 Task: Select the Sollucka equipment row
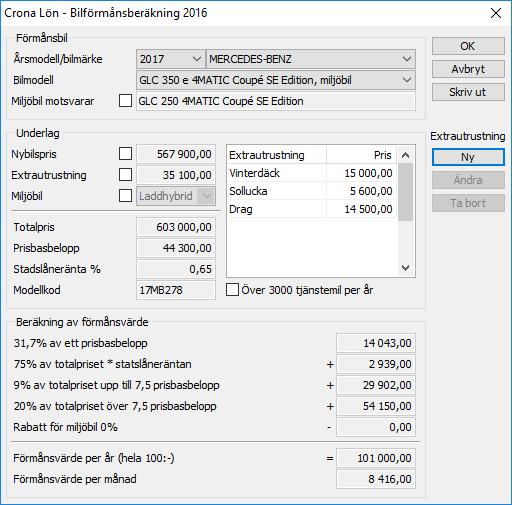[x=312, y=191]
